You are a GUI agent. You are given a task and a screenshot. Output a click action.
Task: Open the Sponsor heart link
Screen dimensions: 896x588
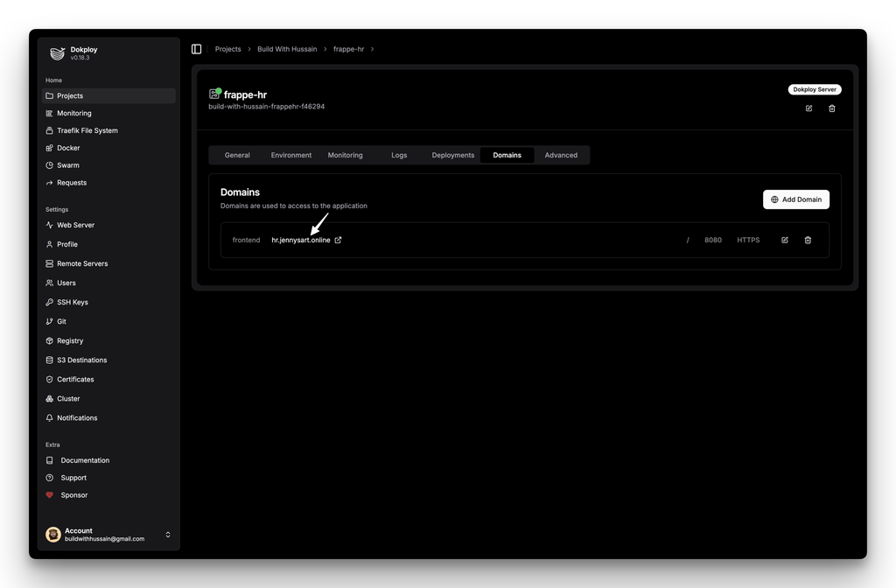[x=73, y=495]
